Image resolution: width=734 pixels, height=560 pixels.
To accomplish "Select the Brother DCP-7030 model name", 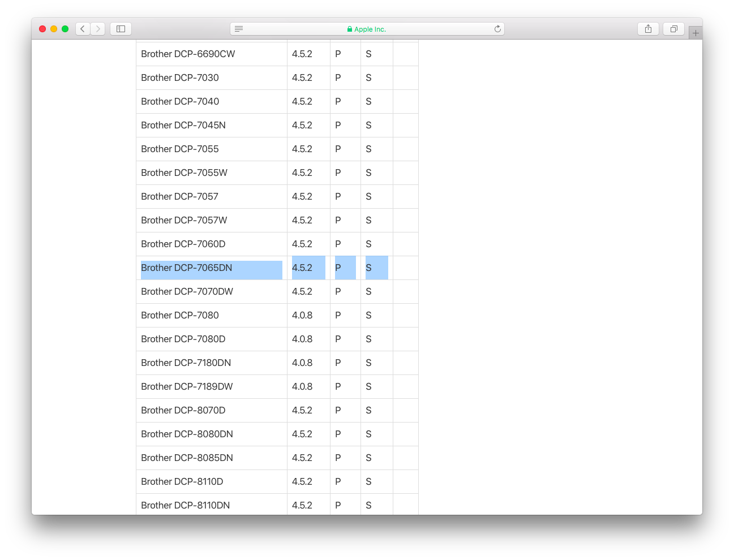I will tap(180, 78).
